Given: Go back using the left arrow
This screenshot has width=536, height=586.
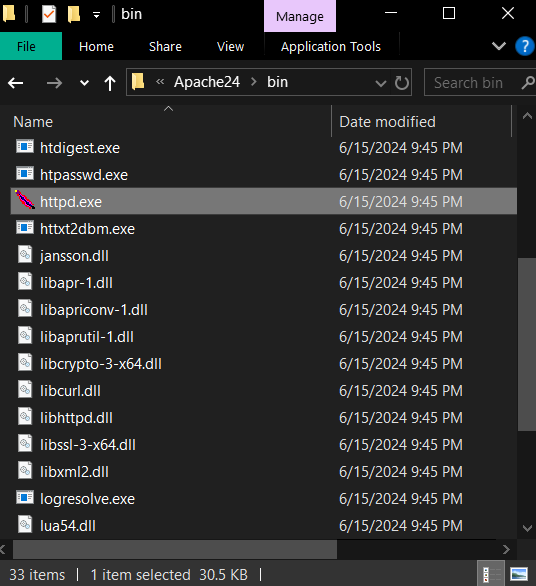Looking at the screenshot, I should click(x=16, y=83).
